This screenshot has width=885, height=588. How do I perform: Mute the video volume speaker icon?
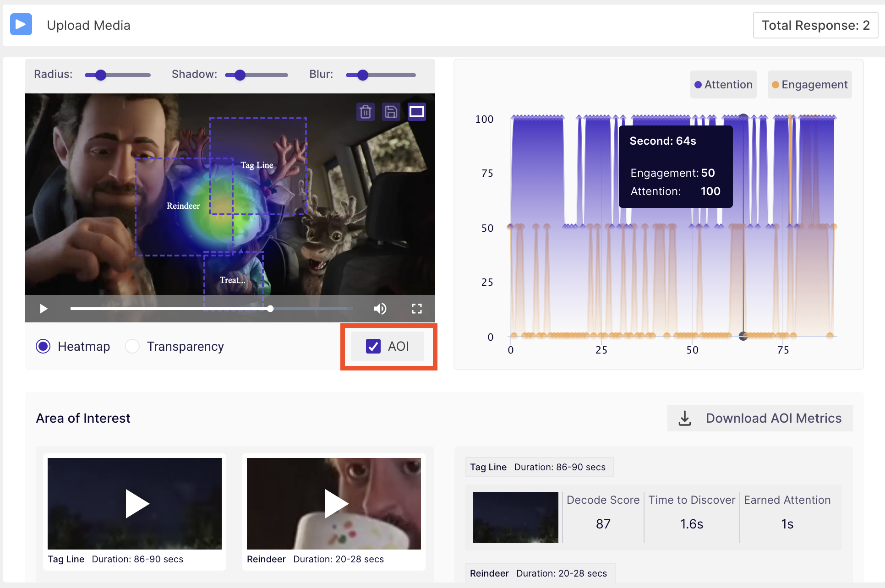(x=380, y=309)
